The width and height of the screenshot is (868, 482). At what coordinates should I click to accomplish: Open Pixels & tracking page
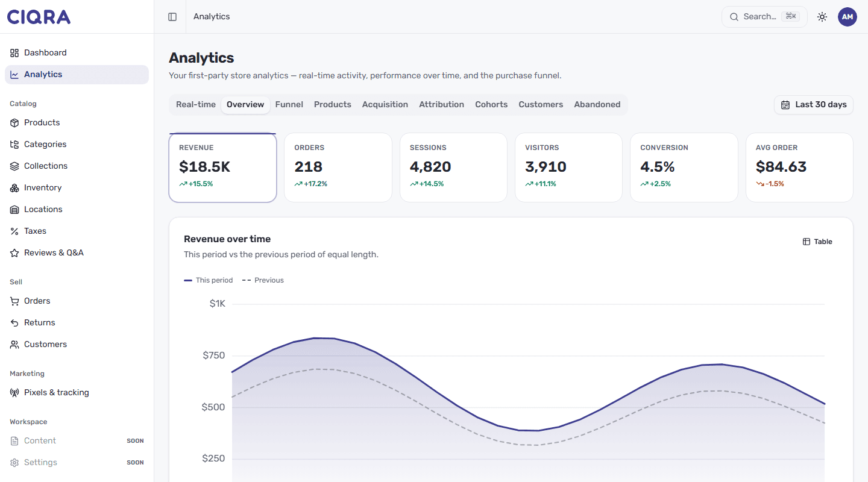[77, 393]
